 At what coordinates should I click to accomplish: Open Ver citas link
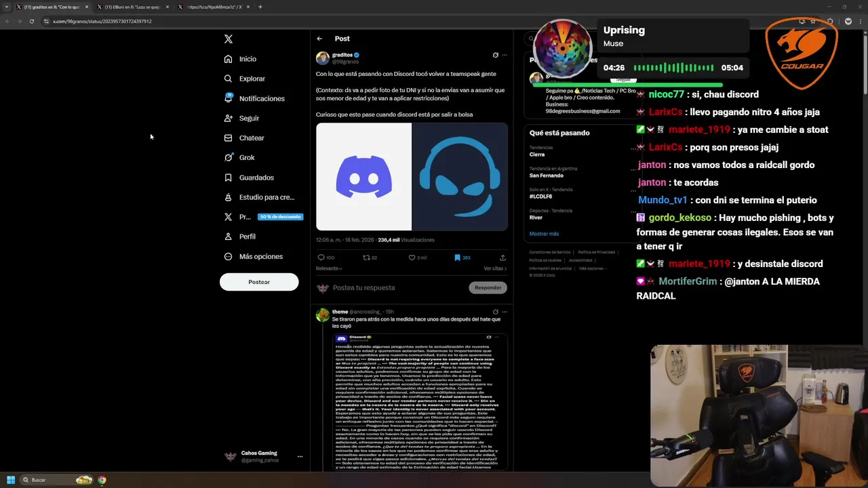point(495,268)
